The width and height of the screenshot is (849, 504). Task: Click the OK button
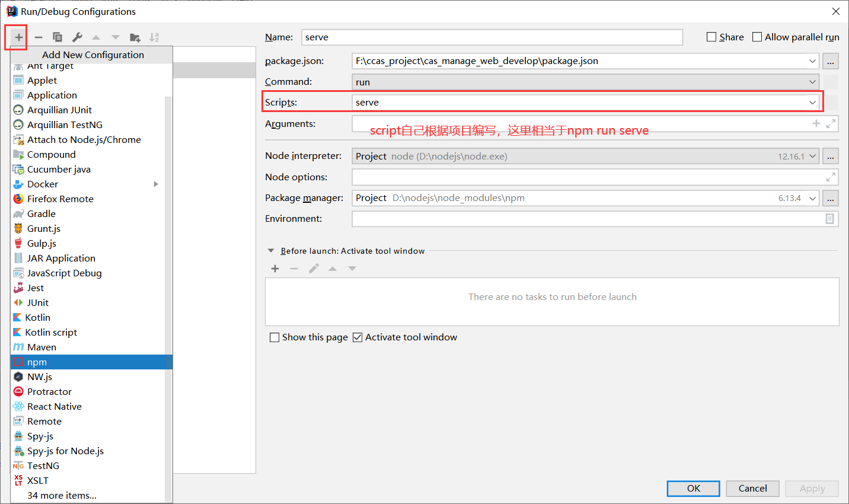coord(694,488)
